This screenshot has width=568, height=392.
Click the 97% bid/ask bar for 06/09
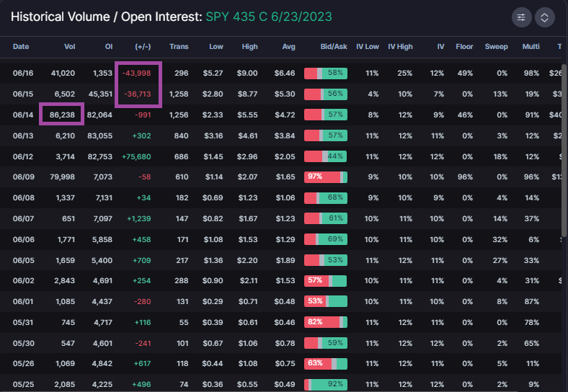click(326, 177)
